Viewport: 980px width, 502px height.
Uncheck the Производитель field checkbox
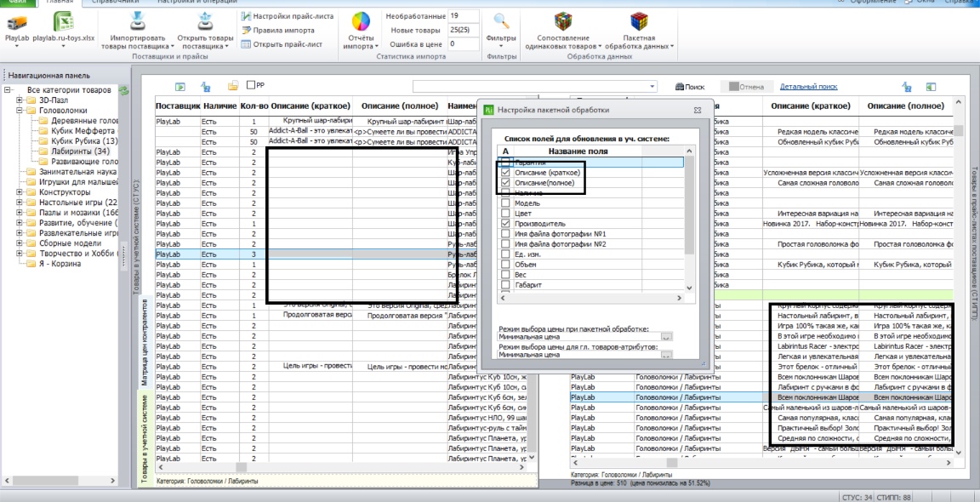(x=505, y=223)
